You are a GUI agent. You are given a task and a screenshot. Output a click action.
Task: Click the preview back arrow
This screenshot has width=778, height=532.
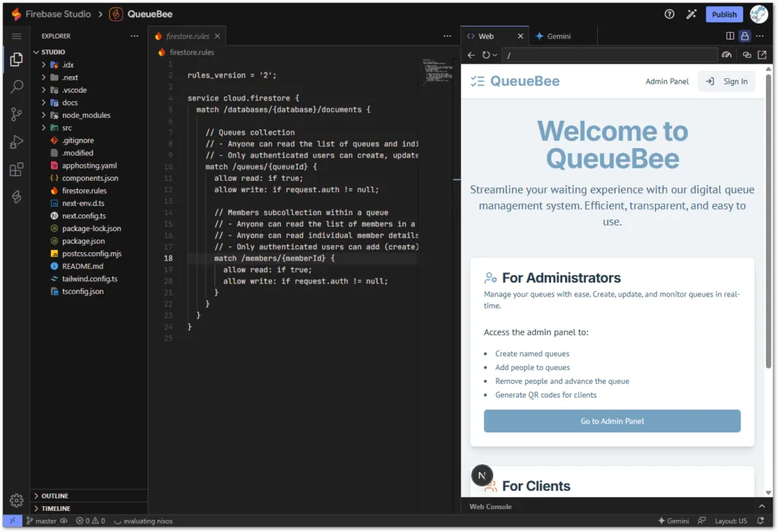pos(471,55)
